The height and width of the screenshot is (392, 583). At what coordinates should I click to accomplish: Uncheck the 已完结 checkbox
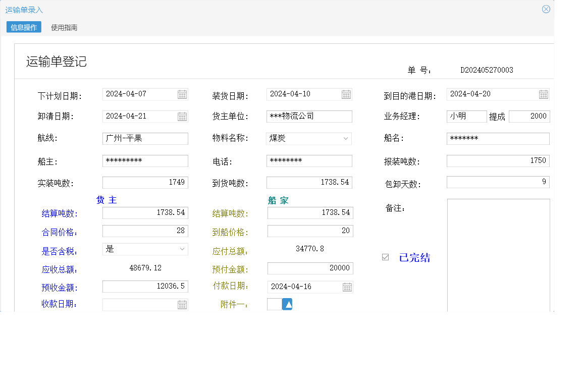click(x=385, y=257)
